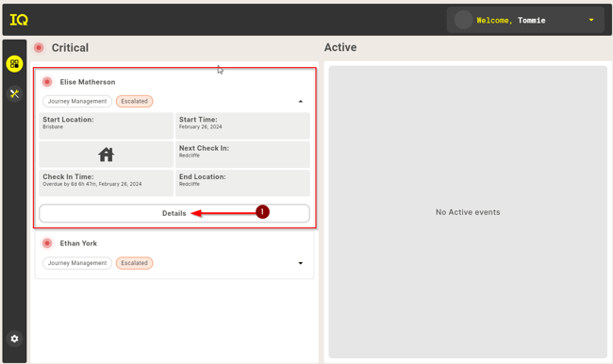Click Start Location Brisbane field
Image resolution: width=613 pixels, height=364 pixels.
coord(106,126)
